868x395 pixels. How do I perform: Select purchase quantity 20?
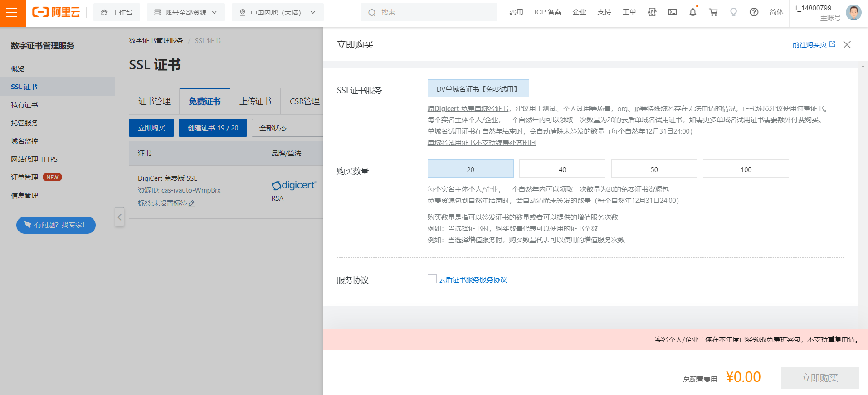pos(470,169)
